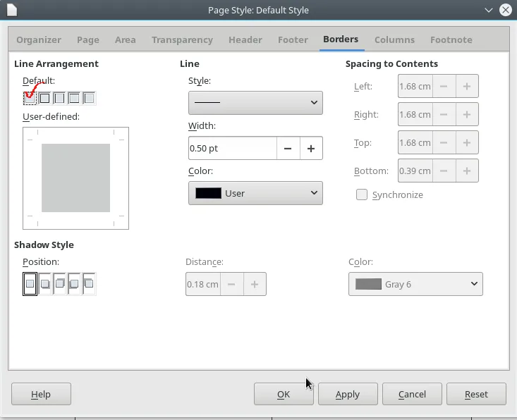The height and width of the screenshot is (420, 517).
Task: Switch to the Columns tab
Action: tap(394, 40)
